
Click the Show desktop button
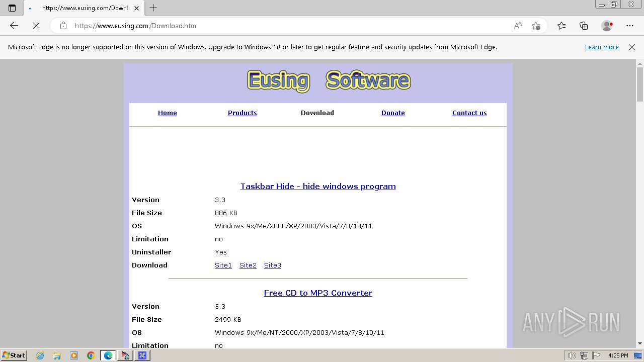tap(638, 355)
